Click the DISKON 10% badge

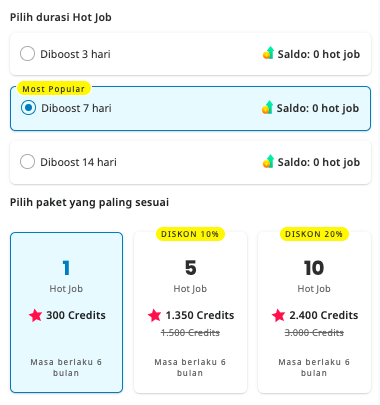point(190,234)
